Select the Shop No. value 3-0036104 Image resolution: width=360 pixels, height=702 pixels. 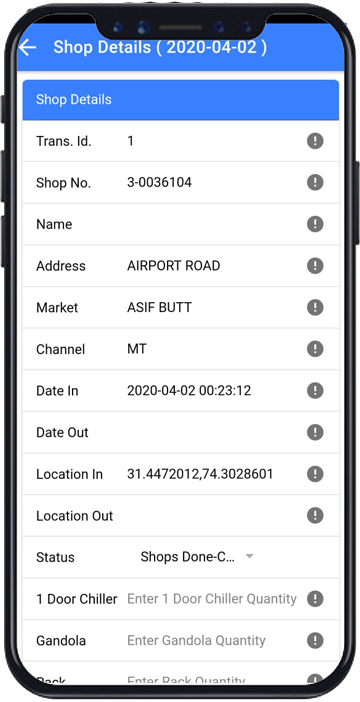[159, 183]
